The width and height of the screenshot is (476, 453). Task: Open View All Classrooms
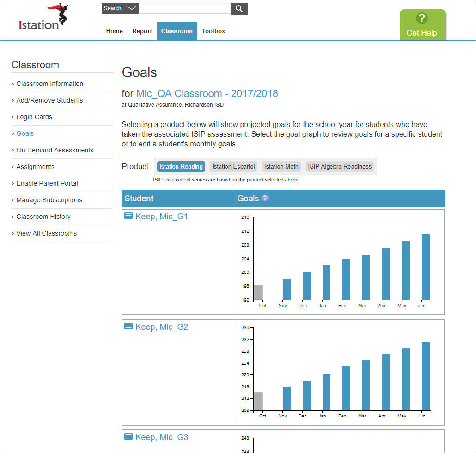[x=47, y=233]
